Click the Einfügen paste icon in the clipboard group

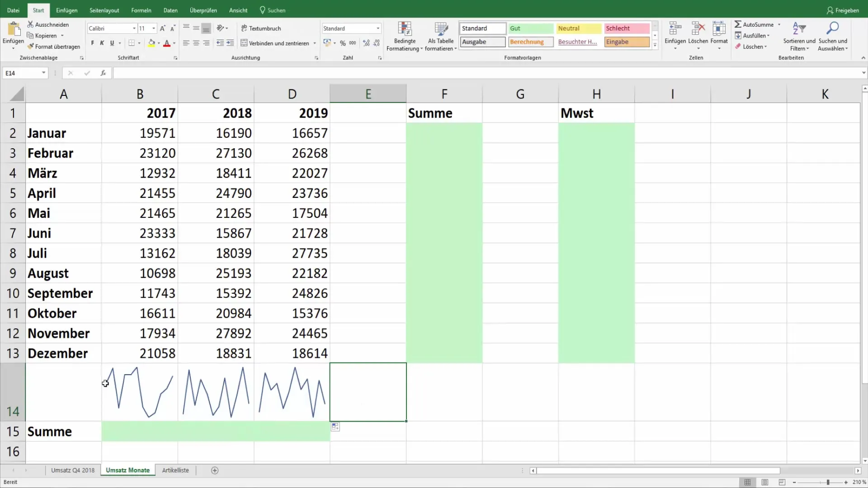tap(14, 29)
